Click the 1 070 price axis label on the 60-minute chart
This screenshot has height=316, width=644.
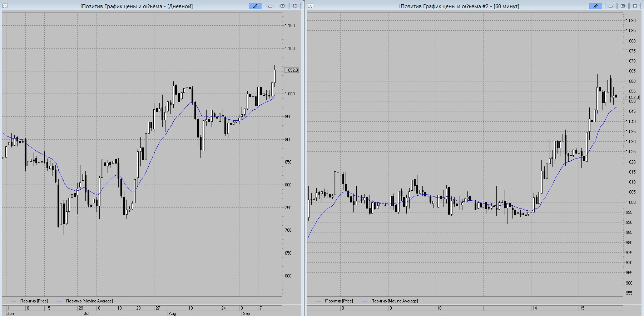pyautogui.click(x=631, y=61)
